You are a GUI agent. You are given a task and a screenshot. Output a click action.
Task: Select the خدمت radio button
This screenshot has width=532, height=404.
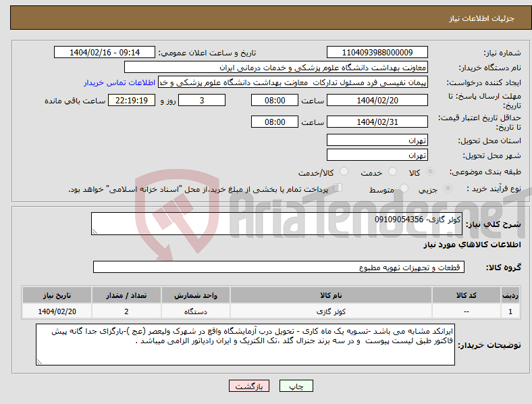(392, 172)
